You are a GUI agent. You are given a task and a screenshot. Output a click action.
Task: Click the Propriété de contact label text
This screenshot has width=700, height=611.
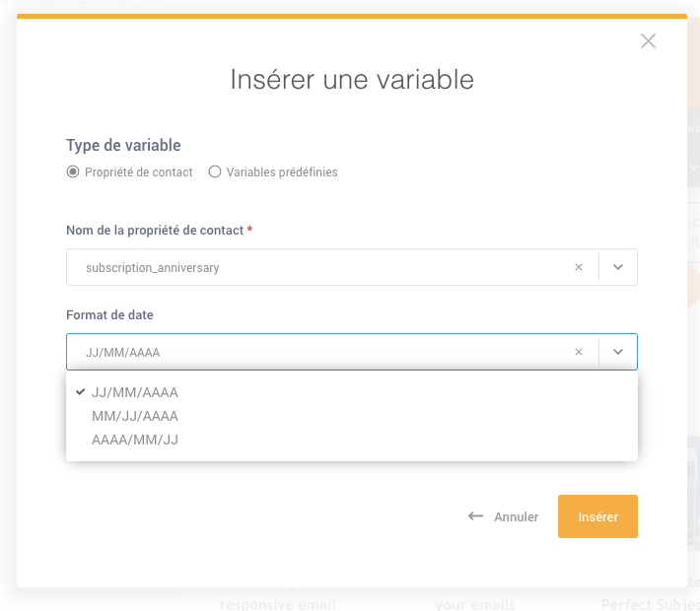(x=138, y=172)
